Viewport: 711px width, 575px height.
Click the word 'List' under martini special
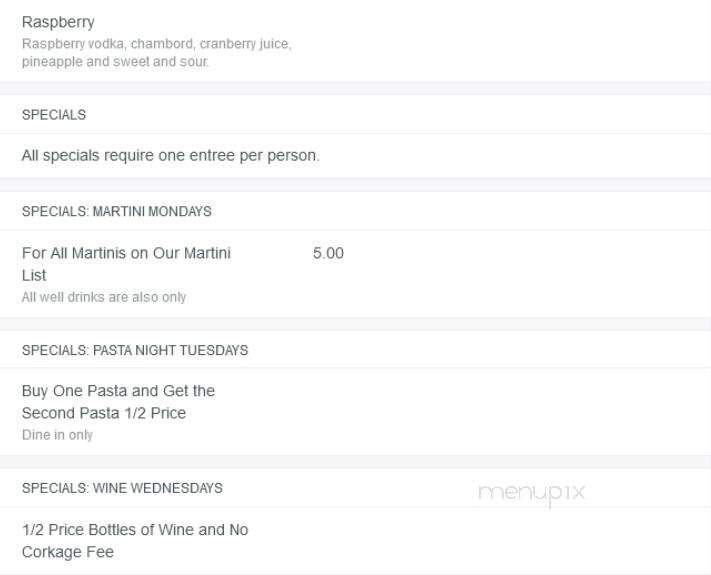(34, 275)
